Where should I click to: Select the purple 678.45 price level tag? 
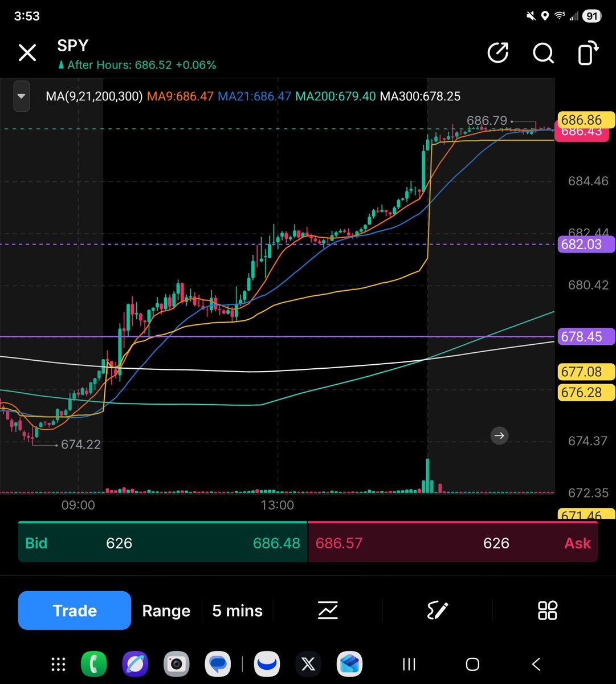coord(586,336)
